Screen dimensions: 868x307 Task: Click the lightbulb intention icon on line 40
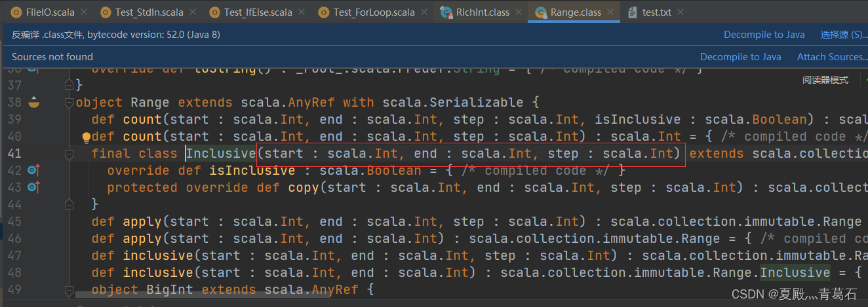(85, 137)
